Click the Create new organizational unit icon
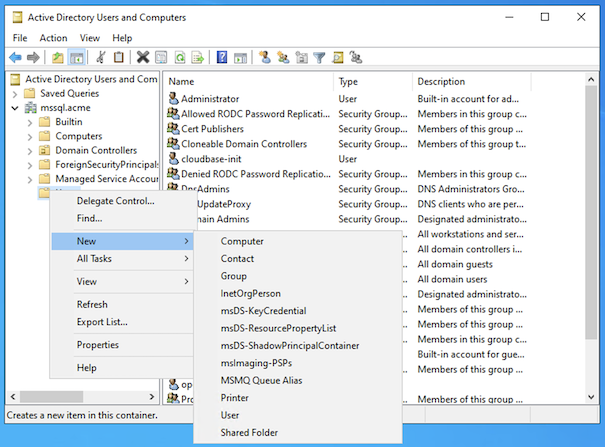This screenshot has height=447, width=605. (x=301, y=57)
